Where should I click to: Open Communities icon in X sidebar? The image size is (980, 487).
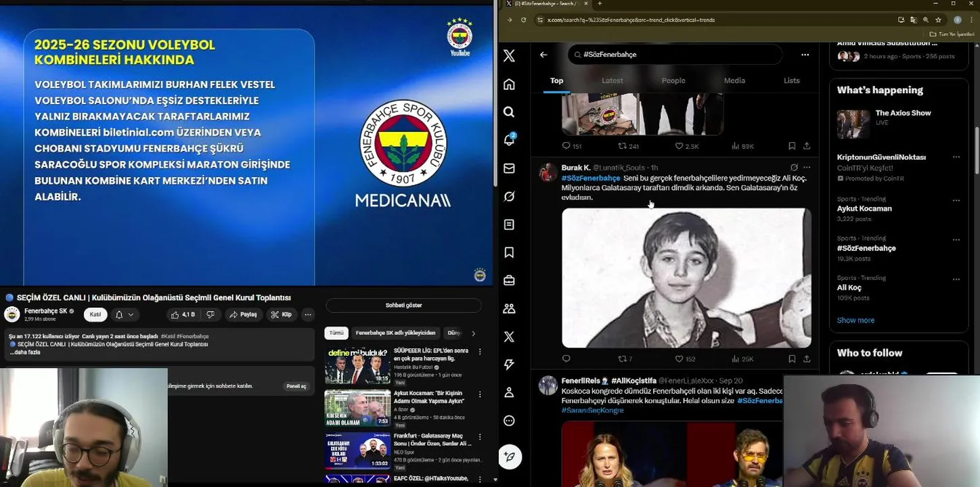[509, 308]
